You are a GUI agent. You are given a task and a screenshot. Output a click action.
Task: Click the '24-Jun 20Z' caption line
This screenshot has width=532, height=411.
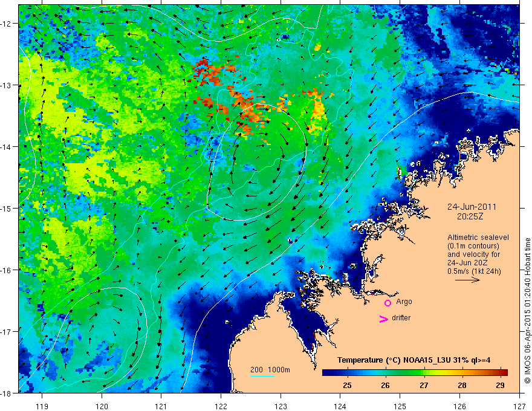tap(468, 262)
